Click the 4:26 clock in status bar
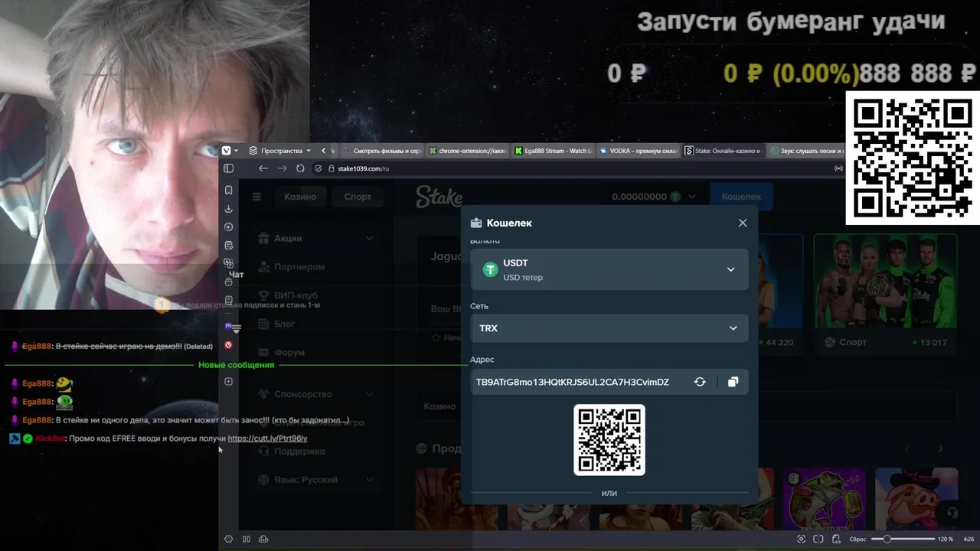 969,539
